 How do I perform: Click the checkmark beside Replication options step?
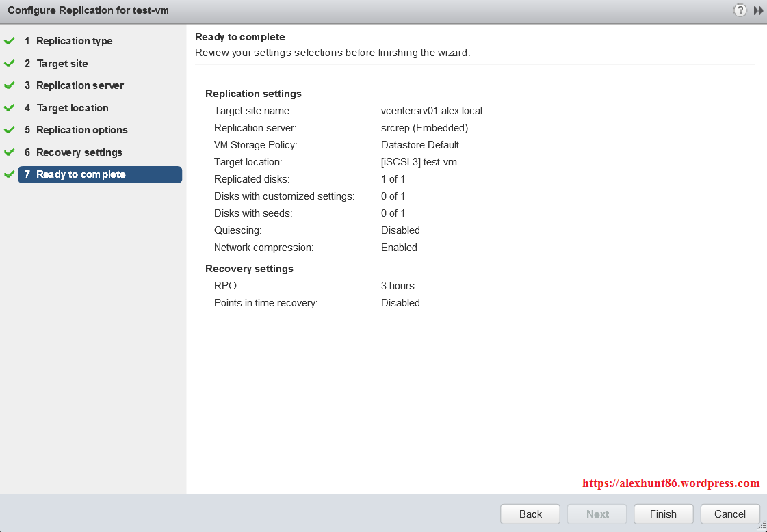(x=10, y=129)
